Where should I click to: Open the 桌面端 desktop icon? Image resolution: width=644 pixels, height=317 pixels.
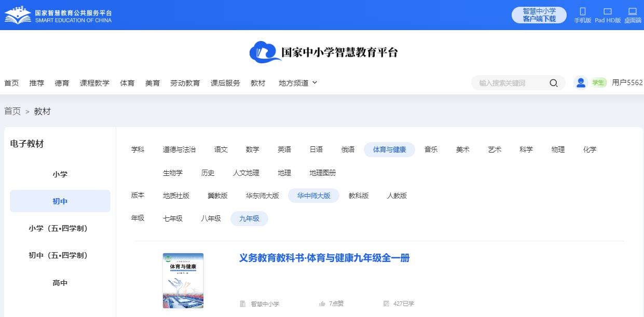632,11
